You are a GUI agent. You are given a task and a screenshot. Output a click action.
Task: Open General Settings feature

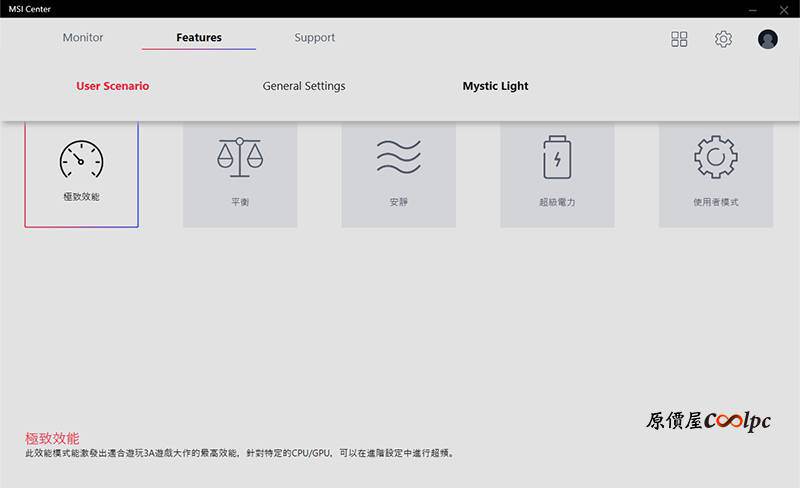click(x=304, y=86)
